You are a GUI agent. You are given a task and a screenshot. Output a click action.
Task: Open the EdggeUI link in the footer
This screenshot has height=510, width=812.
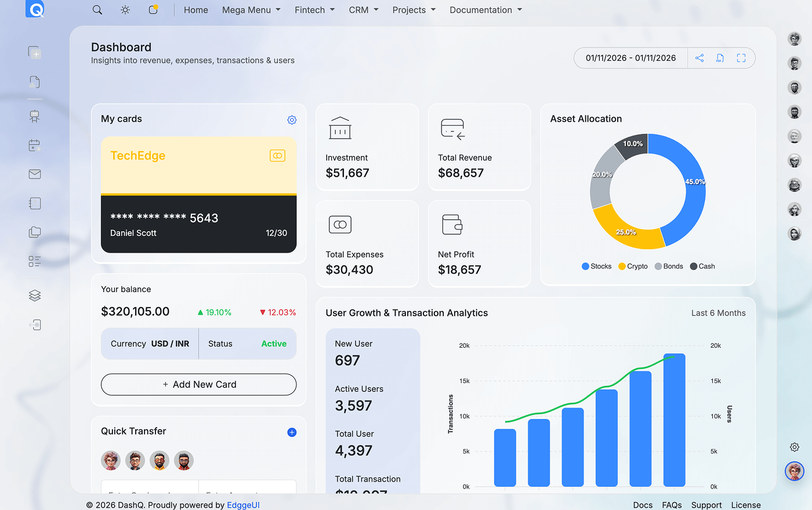pyautogui.click(x=243, y=505)
